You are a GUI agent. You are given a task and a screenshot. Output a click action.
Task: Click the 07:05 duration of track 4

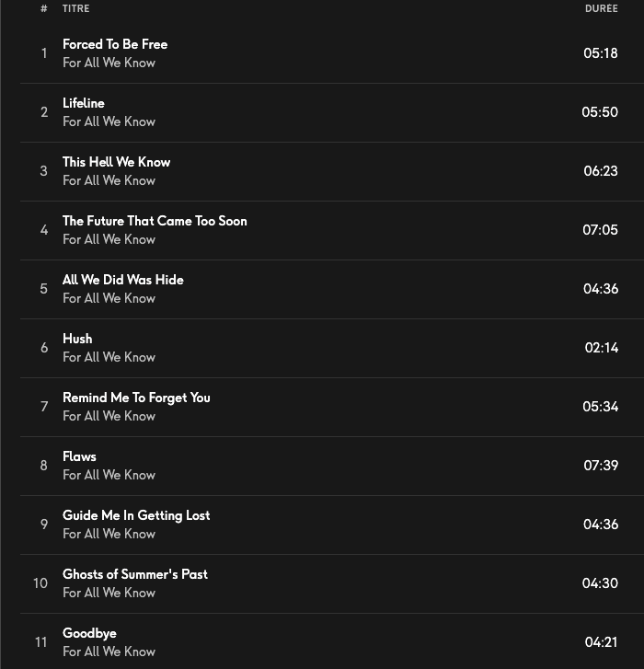point(600,230)
